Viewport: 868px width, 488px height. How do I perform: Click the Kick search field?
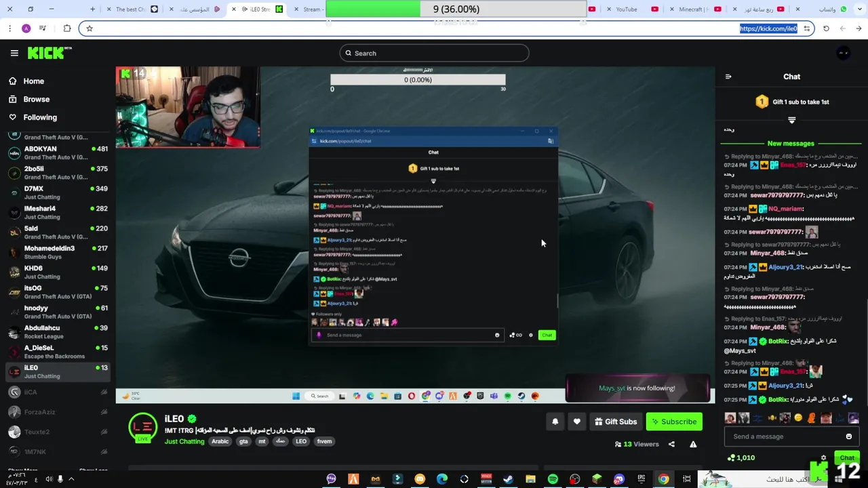pos(434,53)
